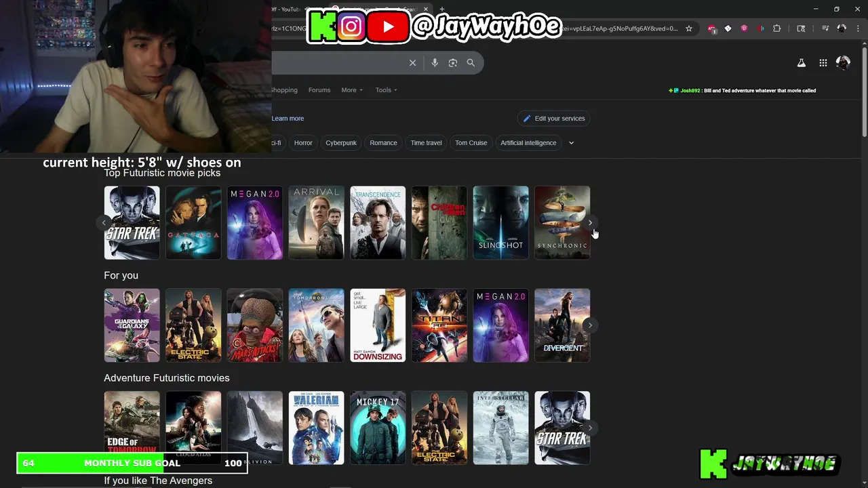The image size is (868, 488).
Task: Select the Tom Cruise filter chip
Action: coord(471,143)
